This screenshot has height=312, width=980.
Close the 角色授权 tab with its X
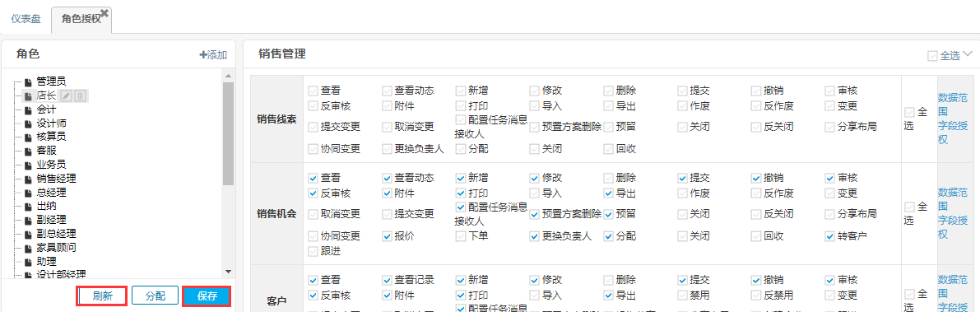(105, 12)
